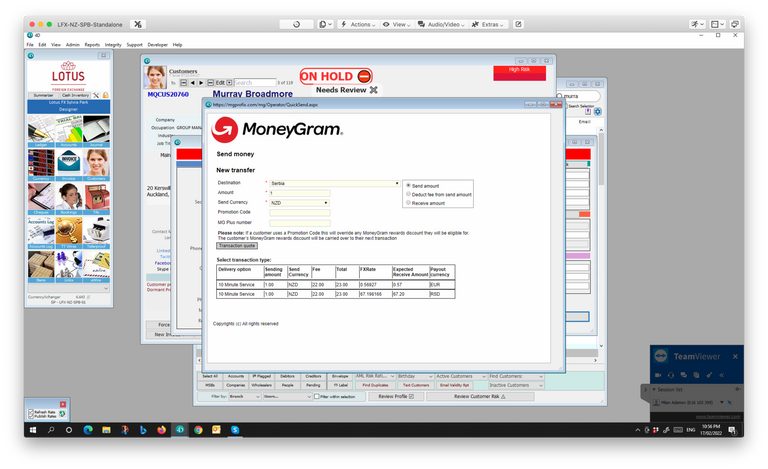This screenshot has height=469, width=768.
Task: Open the Tills module tile
Action: 96,199
